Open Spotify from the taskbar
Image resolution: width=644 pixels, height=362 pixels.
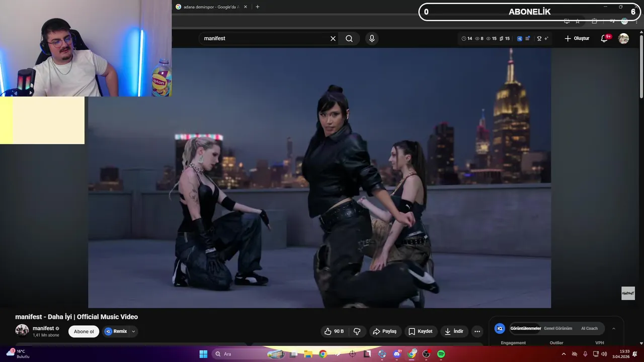(441, 354)
